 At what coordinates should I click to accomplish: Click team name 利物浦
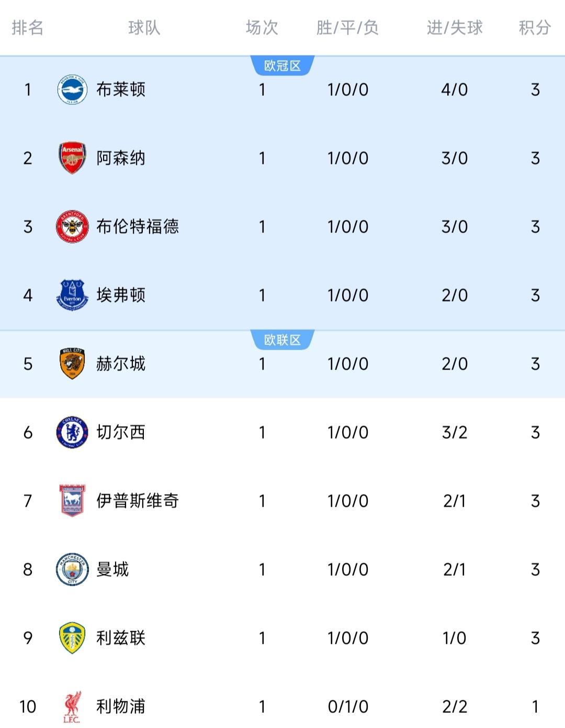(121, 707)
